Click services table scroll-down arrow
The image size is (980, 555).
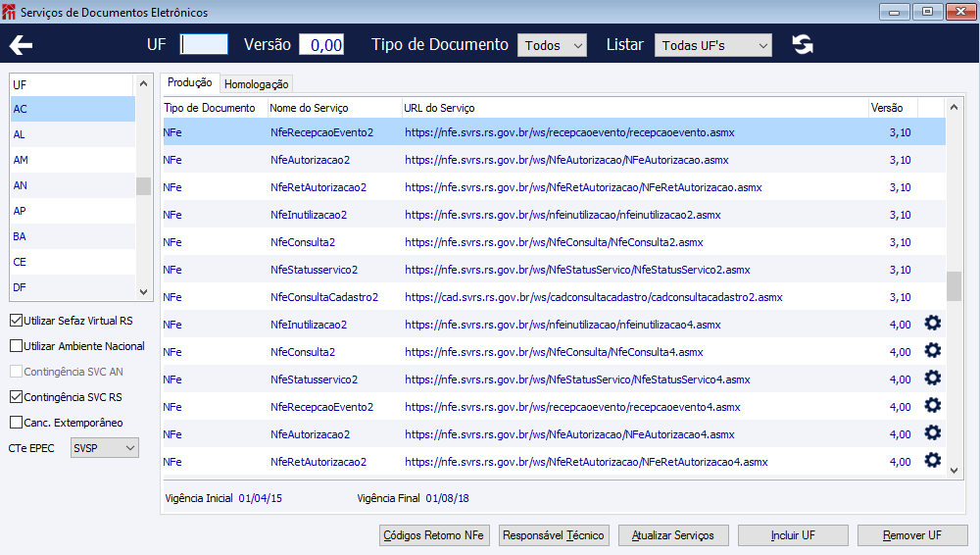(954, 471)
